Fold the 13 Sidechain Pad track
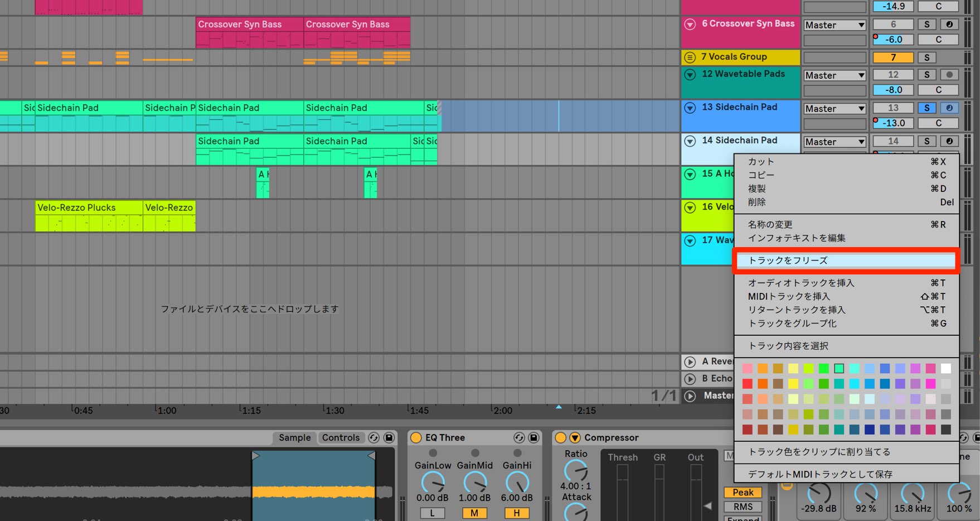Screen dimensions: 980x521 tap(690, 108)
